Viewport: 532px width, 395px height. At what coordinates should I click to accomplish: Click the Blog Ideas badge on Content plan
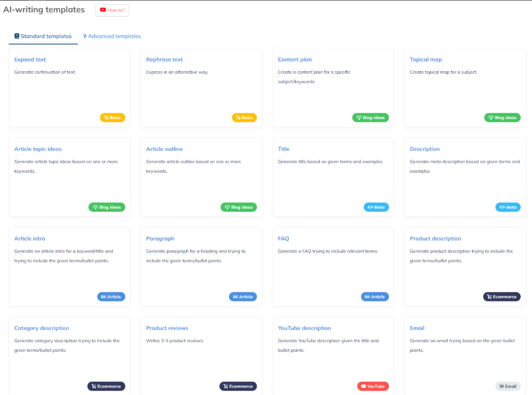[370, 118]
